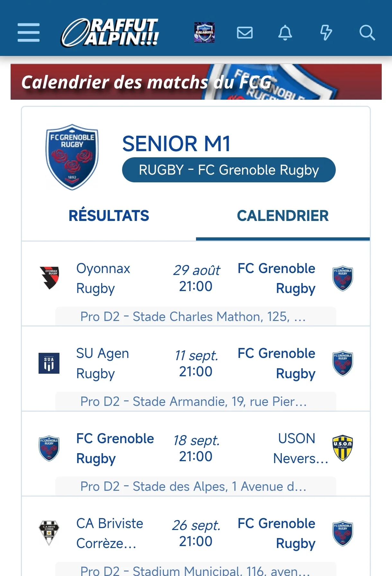Viewport: 392px width, 576px height.
Task: Open the Oyonnax Rugby team link
Action: 103,279
